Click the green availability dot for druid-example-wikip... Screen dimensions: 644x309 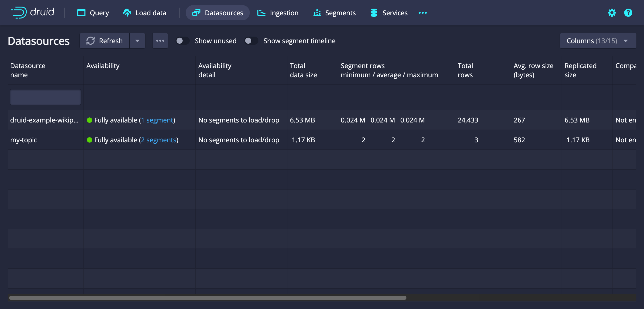(x=89, y=120)
